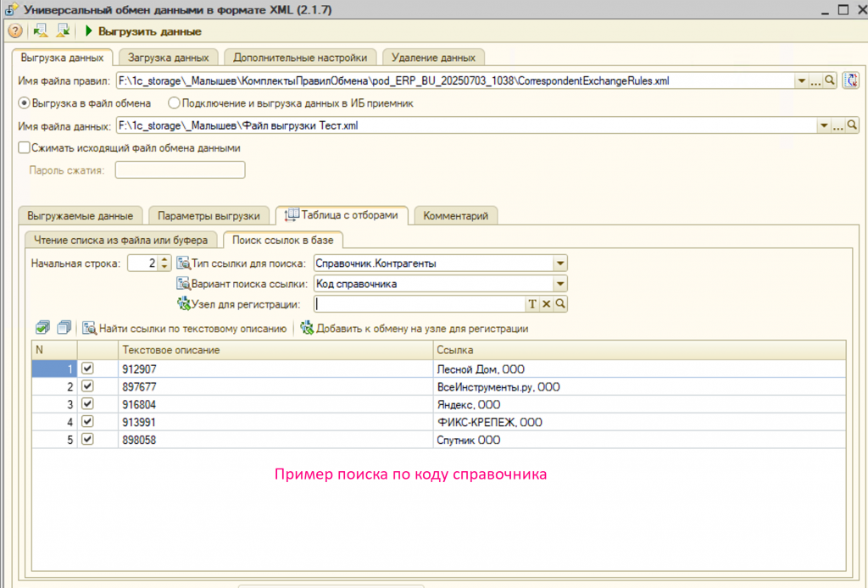This screenshot has height=588, width=868.
Task: Switch to Загрузка данных tab
Action: click(169, 58)
